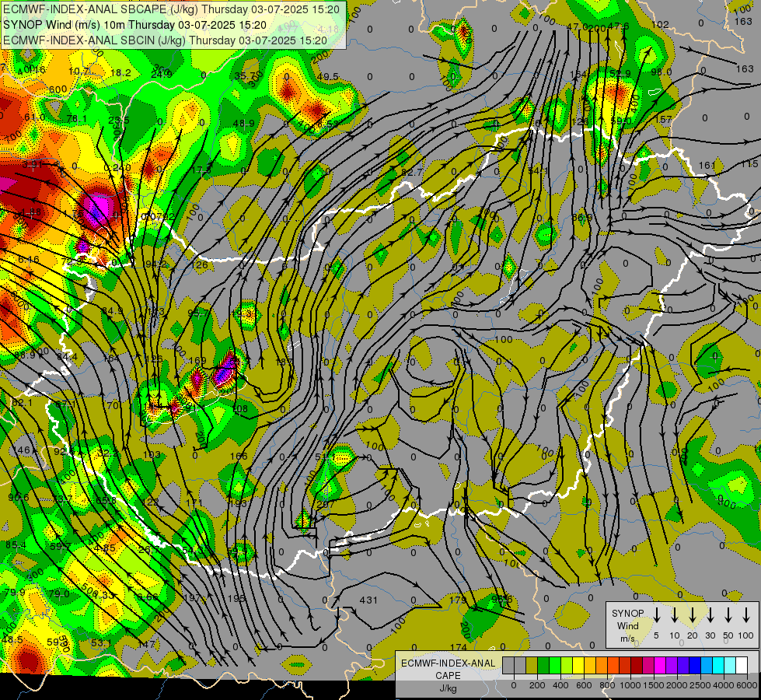Select the bright cyan CAPE legend swatch
This screenshot has height=700, width=761.
click(717, 666)
